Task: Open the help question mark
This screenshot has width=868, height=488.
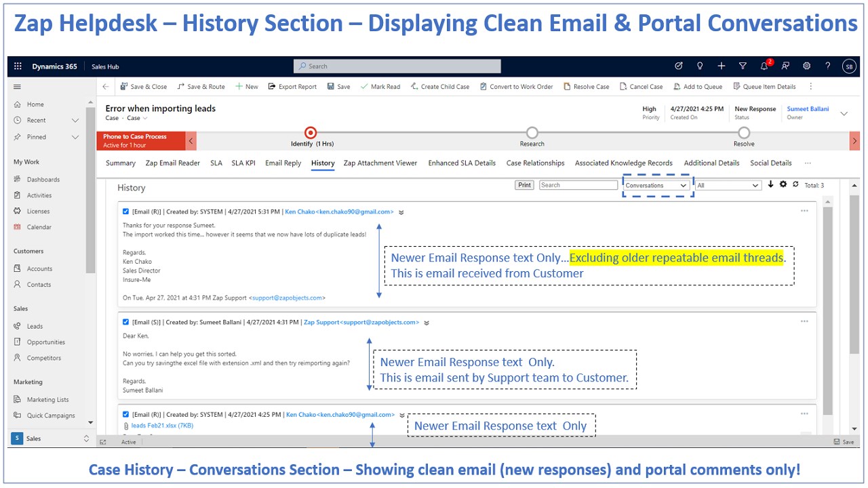Action: point(828,66)
